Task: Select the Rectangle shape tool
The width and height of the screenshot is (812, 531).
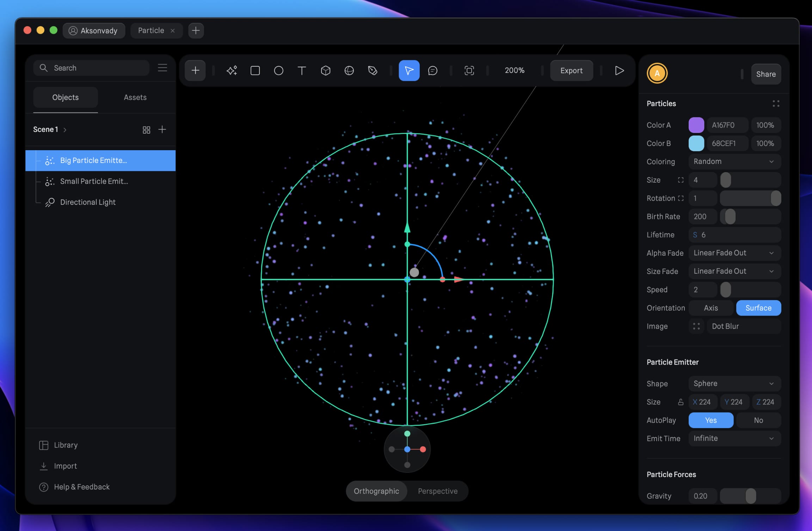Action: pyautogui.click(x=255, y=70)
